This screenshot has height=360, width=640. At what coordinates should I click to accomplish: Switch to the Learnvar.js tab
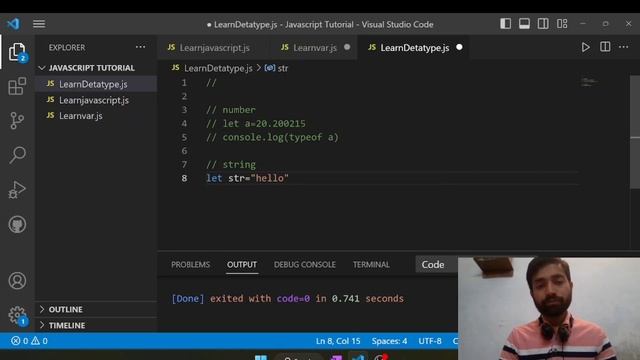(315, 48)
